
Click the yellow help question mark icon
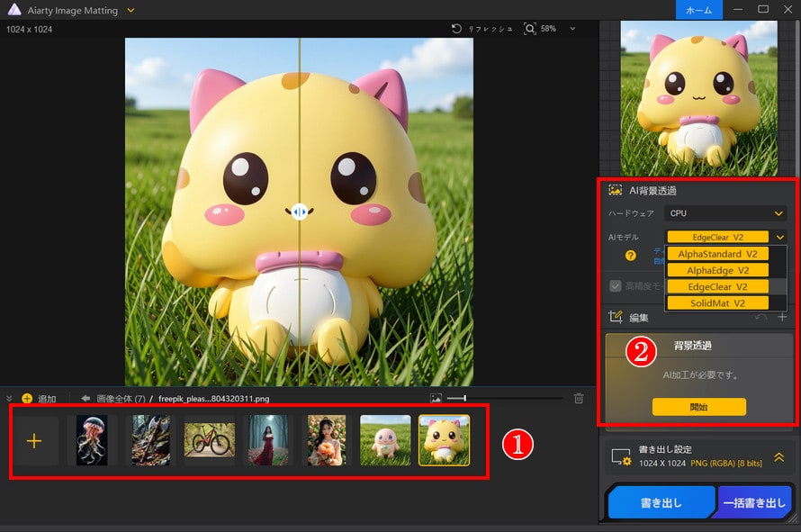click(631, 255)
